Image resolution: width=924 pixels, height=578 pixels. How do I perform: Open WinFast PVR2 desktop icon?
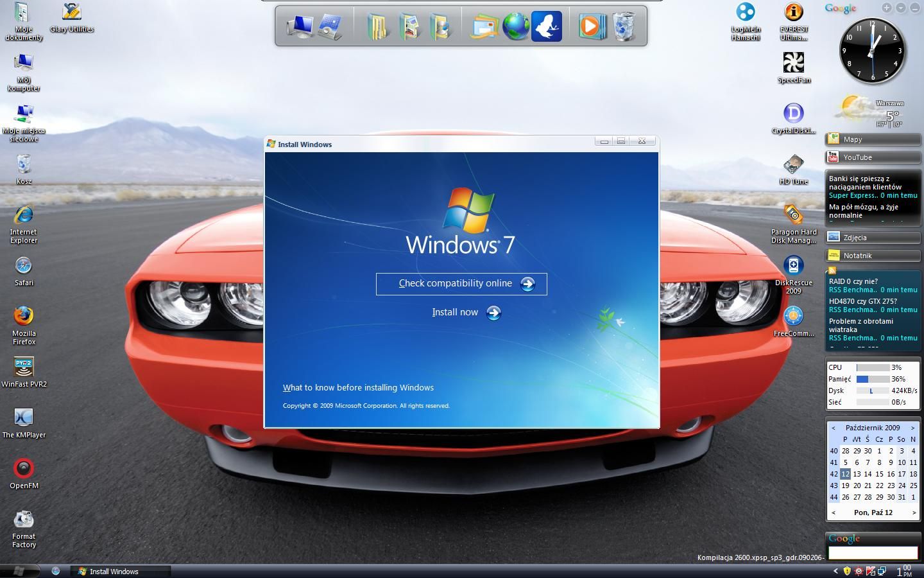click(24, 372)
